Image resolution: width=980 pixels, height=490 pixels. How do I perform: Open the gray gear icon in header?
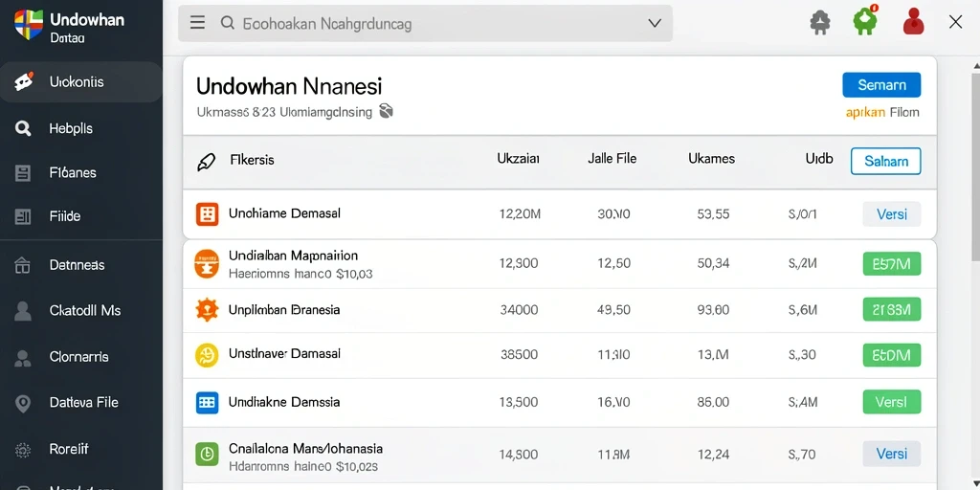pos(820,23)
